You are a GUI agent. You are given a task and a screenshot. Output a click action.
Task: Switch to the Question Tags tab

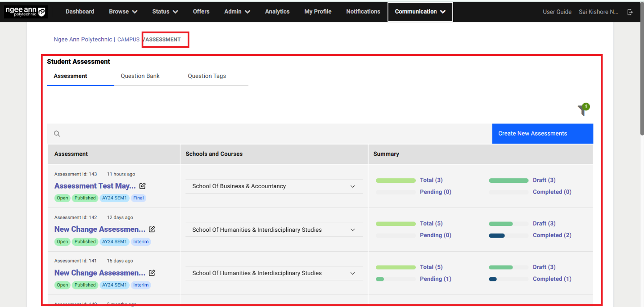[207, 76]
